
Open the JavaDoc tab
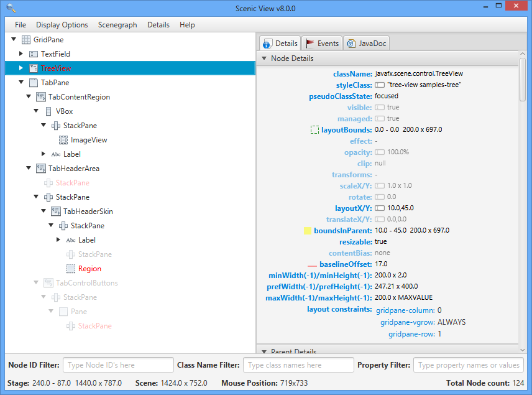(x=366, y=44)
